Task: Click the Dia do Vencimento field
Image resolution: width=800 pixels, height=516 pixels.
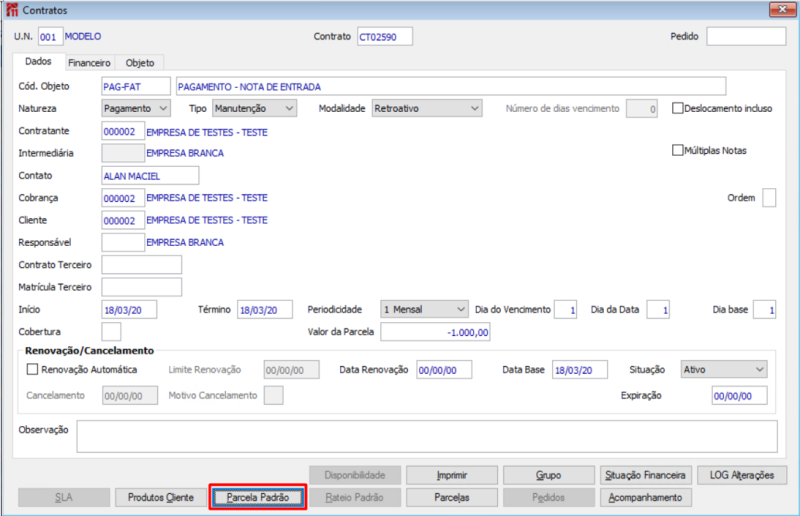Action: (x=566, y=310)
